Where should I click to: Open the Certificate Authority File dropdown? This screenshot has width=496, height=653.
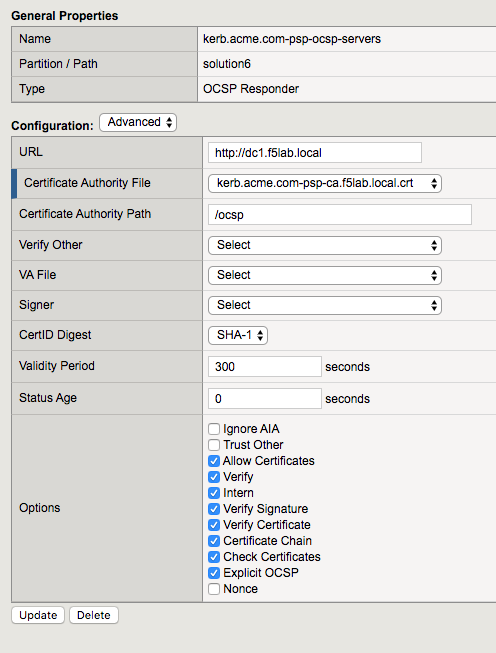(x=325, y=183)
